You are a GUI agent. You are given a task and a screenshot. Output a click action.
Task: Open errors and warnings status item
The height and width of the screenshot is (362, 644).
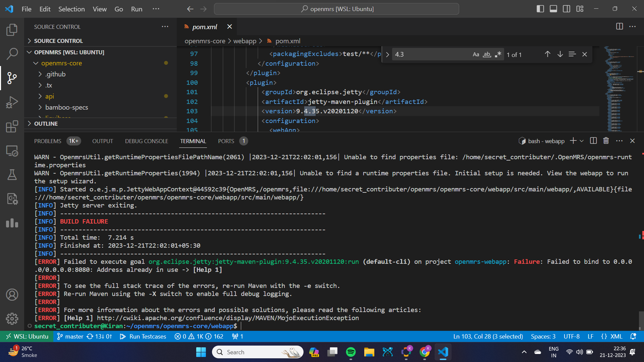199,337
